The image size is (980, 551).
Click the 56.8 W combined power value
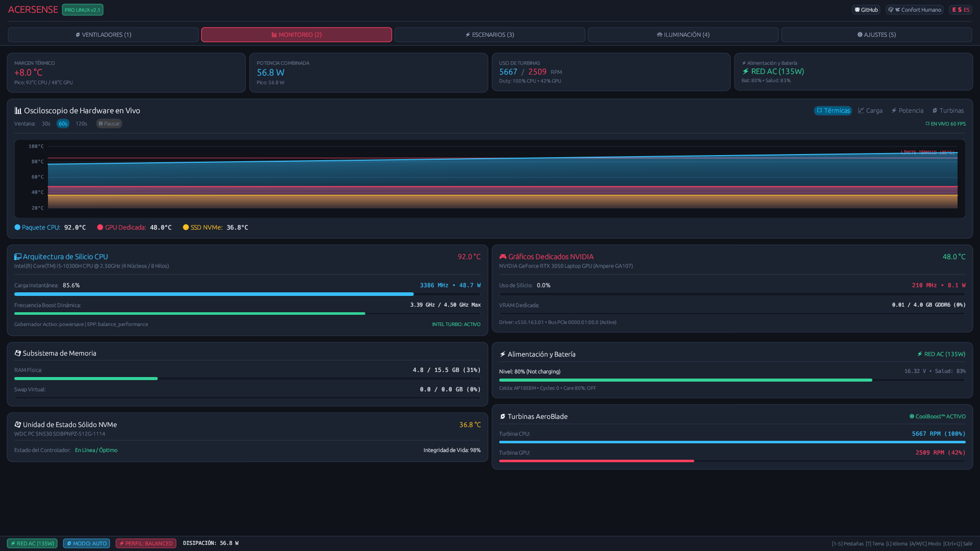[271, 72]
